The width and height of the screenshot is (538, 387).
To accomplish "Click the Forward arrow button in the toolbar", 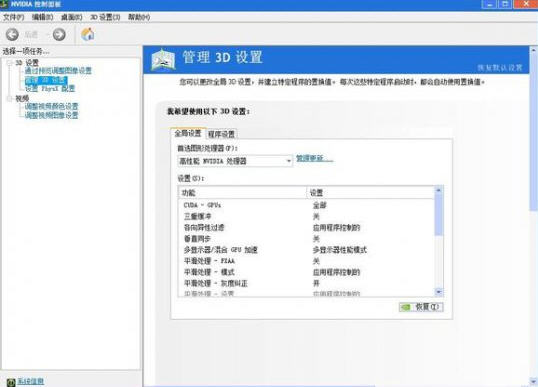I will [x=59, y=34].
